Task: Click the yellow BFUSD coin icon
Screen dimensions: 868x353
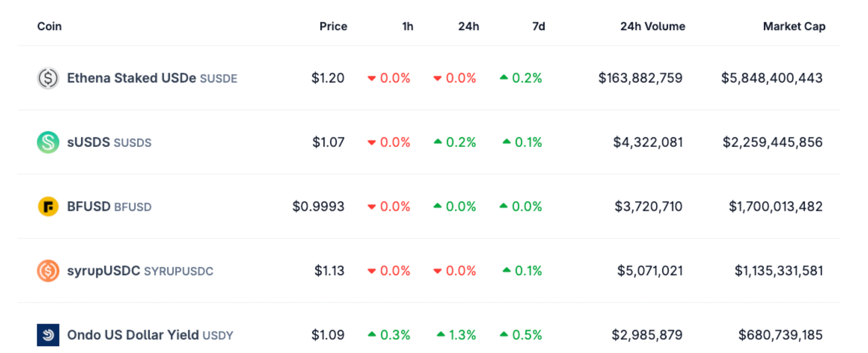Action: click(48, 206)
